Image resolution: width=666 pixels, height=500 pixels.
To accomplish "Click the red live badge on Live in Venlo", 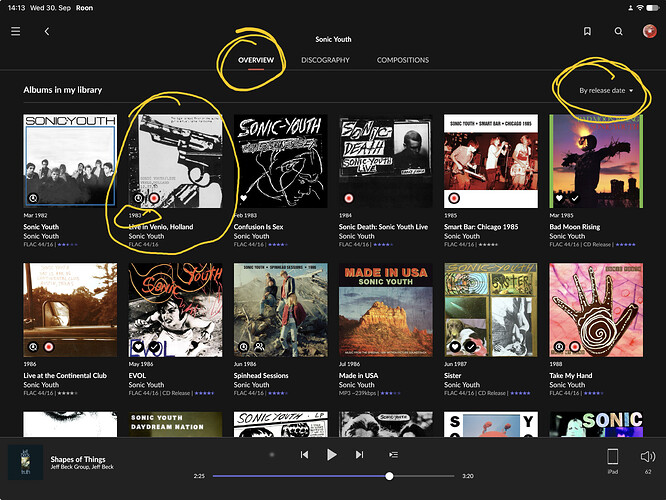I will click(x=154, y=198).
